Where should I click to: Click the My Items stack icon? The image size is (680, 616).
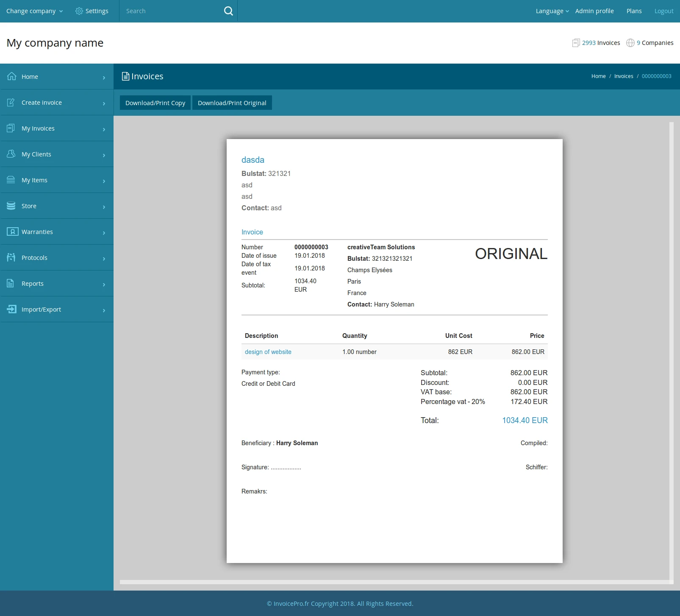pyautogui.click(x=11, y=180)
